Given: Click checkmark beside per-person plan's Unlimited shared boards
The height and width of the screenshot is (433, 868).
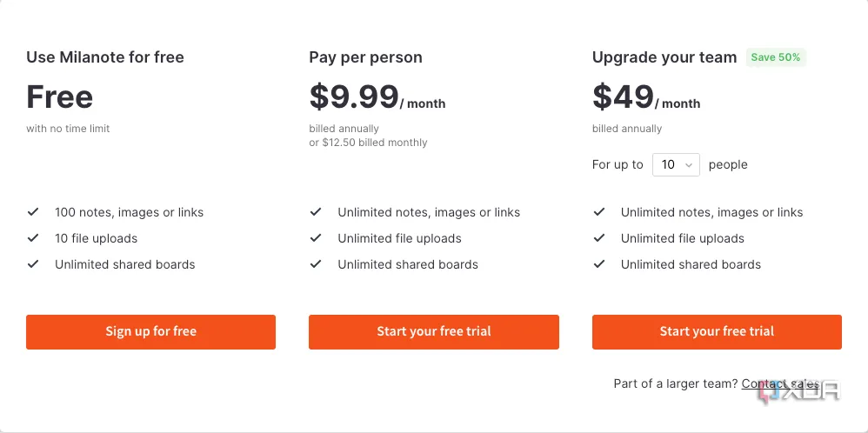Looking at the screenshot, I should click(x=316, y=264).
